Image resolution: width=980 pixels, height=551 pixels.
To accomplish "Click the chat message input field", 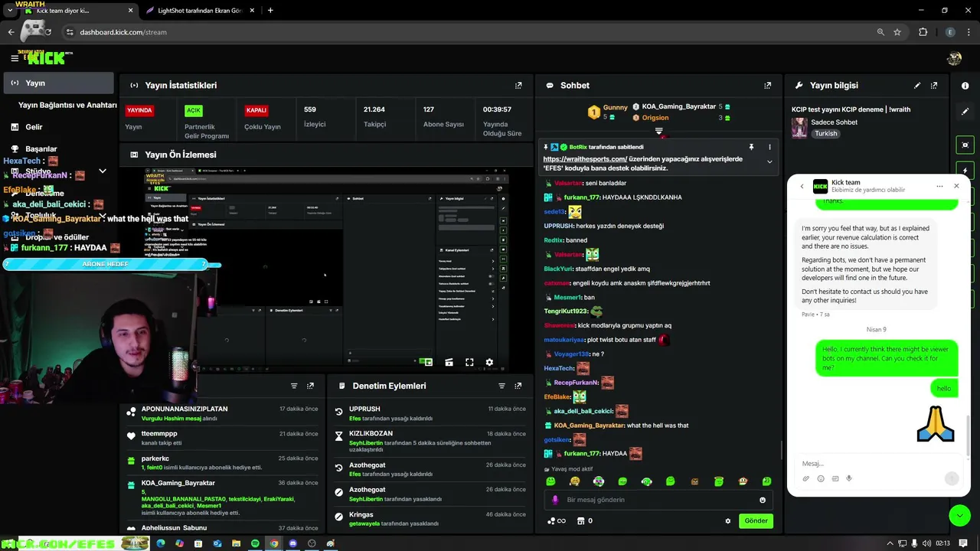I will [x=658, y=500].
